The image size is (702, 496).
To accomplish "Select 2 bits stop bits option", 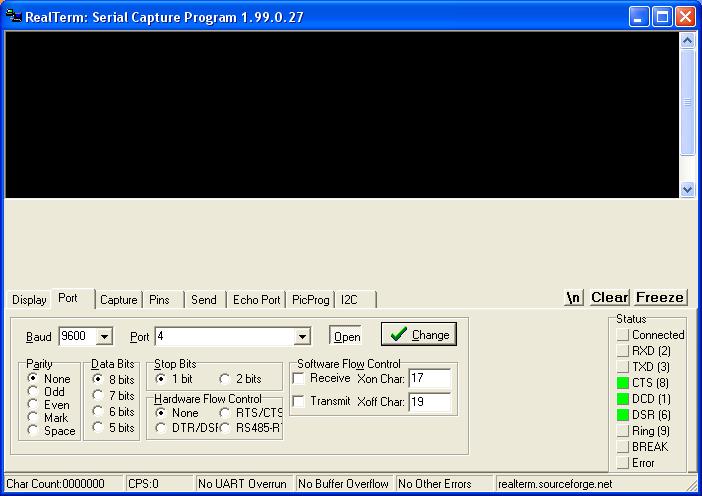I will tap(225, 379).
